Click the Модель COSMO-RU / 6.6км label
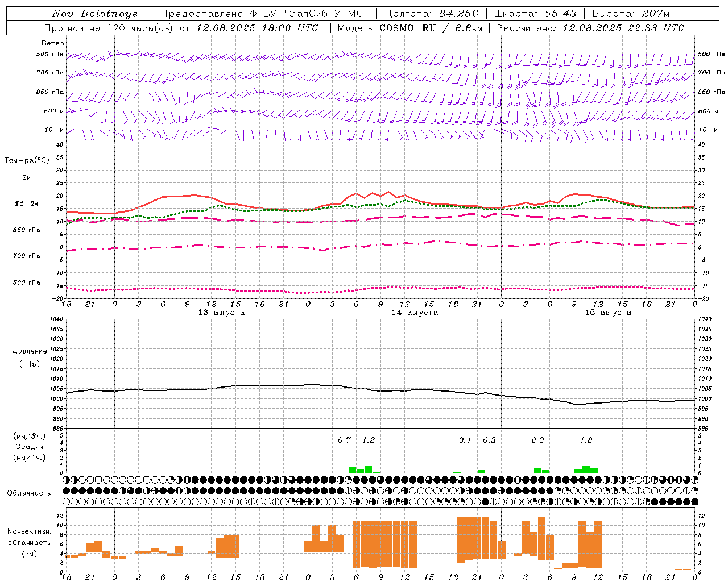This screenshot has width=728, height=582. tap(410, 28)
